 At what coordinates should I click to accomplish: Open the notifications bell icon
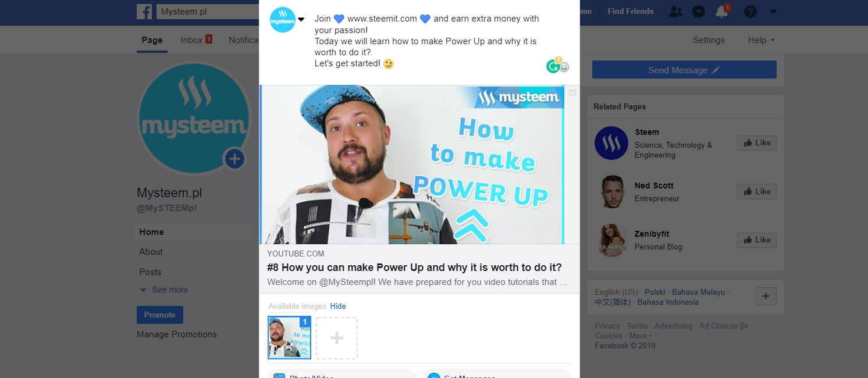[722, 11]
